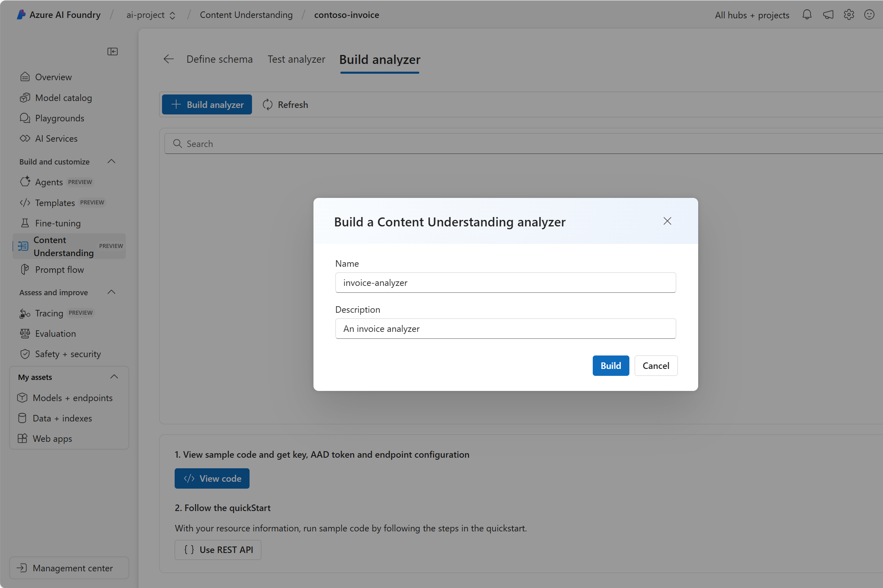Click the Playgrounds icon
883x588 pixels.
point(25,118)
